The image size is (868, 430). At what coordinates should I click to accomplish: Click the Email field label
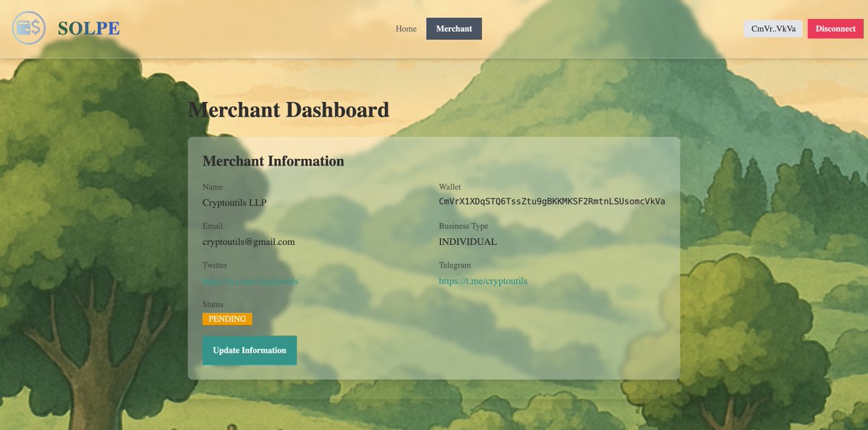pyautogui.click(x=213, y=226)
